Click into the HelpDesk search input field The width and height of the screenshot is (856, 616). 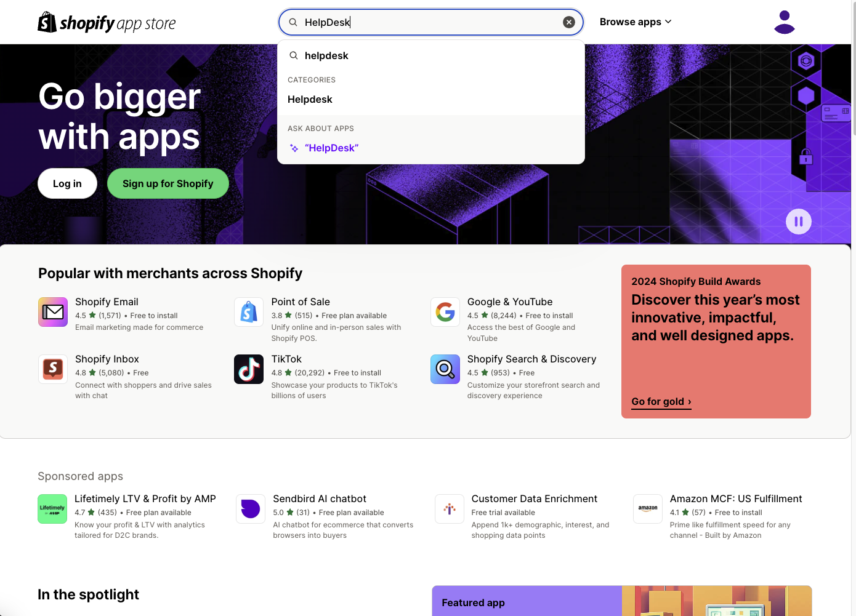(x=431, y=22)
